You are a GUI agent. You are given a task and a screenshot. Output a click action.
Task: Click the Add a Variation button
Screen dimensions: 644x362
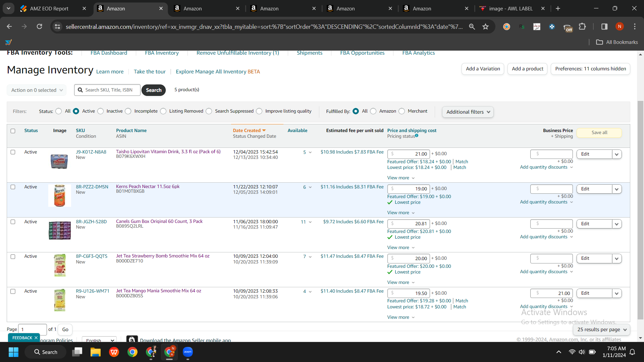pyautogui.click(x=483, y=69)
